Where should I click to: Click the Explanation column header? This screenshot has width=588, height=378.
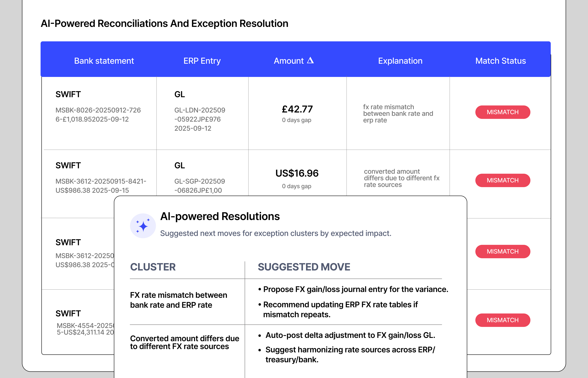(400, 61)
